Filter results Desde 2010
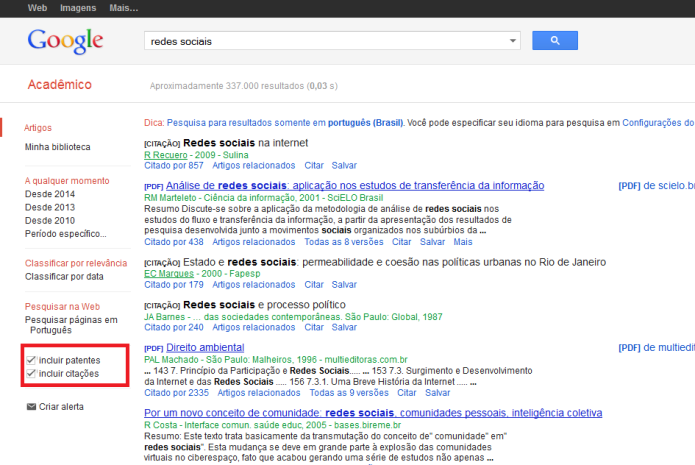This screenshot has height=465, width=695. coord(50,221)
